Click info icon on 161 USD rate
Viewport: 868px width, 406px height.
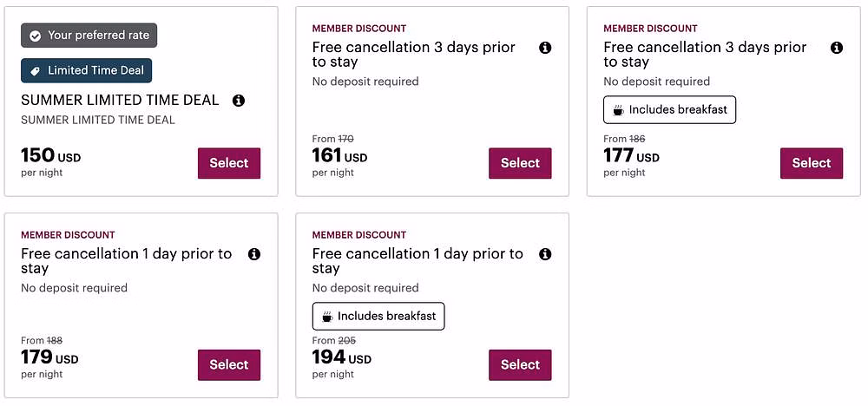pos(545,48)
